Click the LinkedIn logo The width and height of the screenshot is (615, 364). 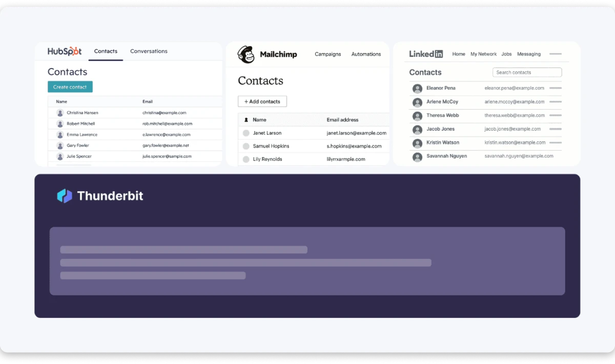[426, 54]
